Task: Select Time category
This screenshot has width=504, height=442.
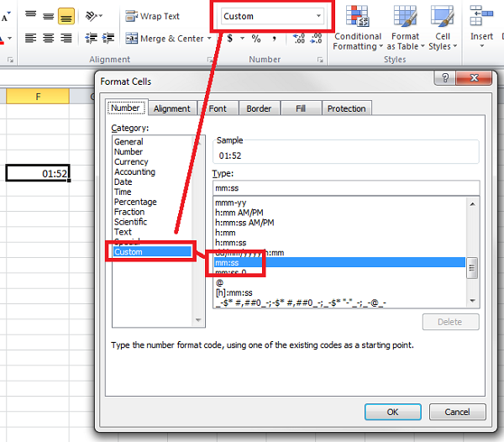Action: coord(123,192)
